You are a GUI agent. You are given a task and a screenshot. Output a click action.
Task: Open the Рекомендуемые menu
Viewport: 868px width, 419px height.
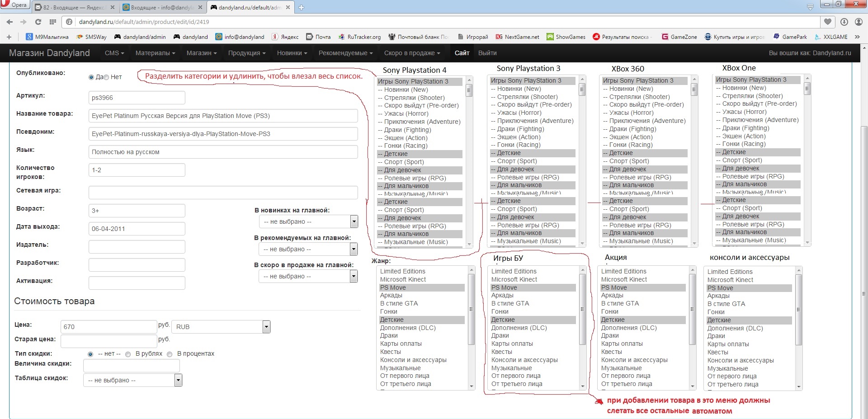pos(346,53)
